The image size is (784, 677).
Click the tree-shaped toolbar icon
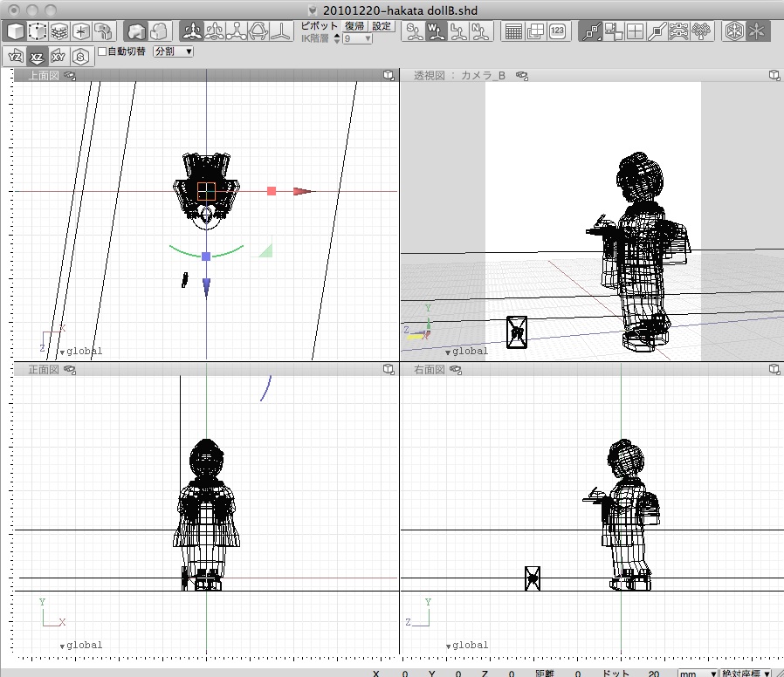701,31
